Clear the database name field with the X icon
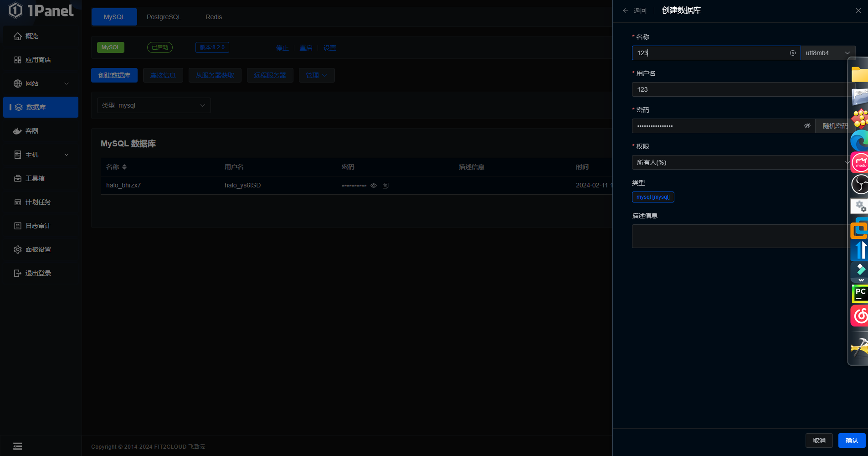Viewport: 868px width, 456px height. tap(793, 53)
